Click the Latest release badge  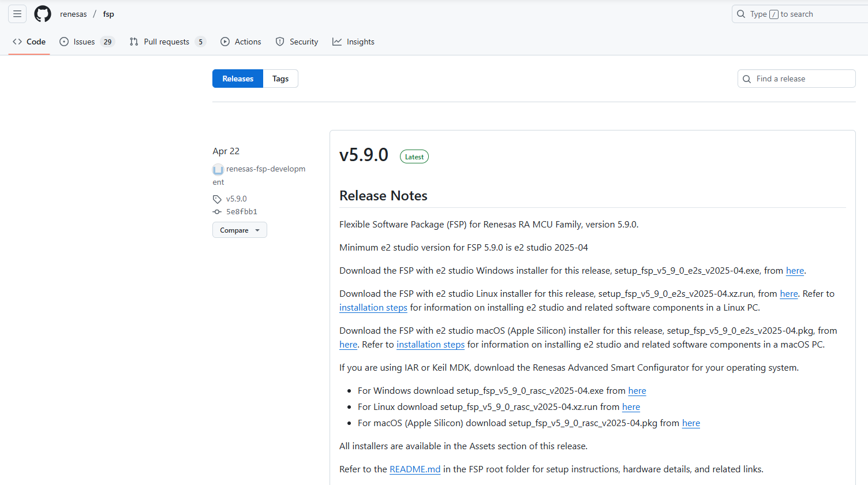tap(414, 156)
